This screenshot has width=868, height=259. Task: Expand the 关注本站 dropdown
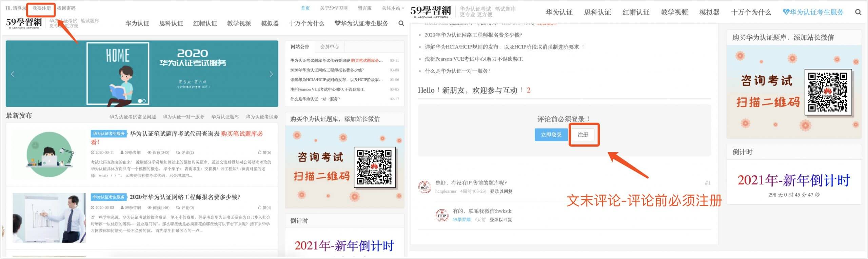pos(393,8)
